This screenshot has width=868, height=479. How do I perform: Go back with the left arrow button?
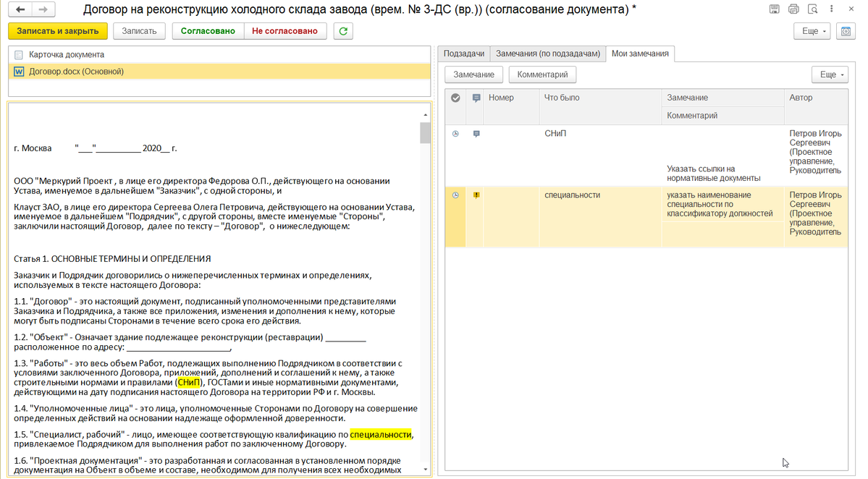(20, 9)
